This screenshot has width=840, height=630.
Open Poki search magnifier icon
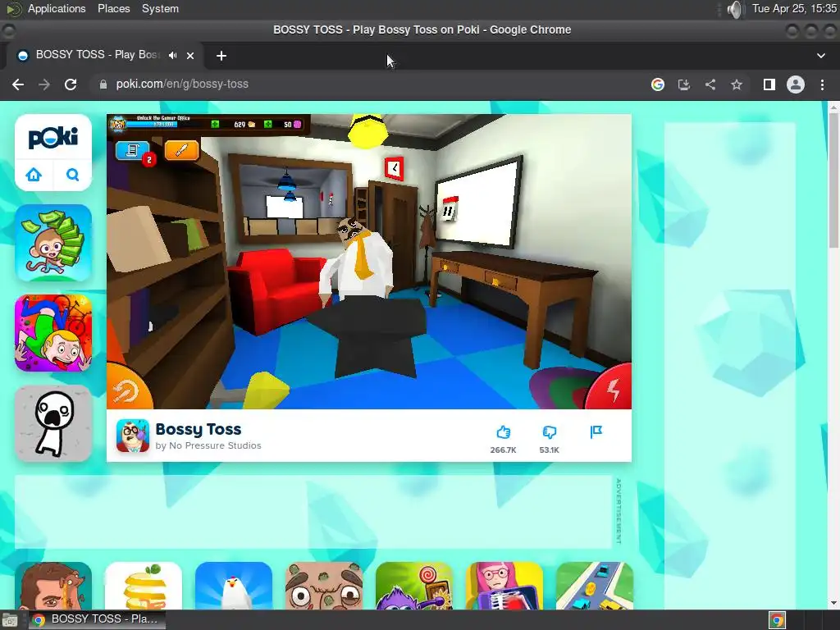[72, 175]
